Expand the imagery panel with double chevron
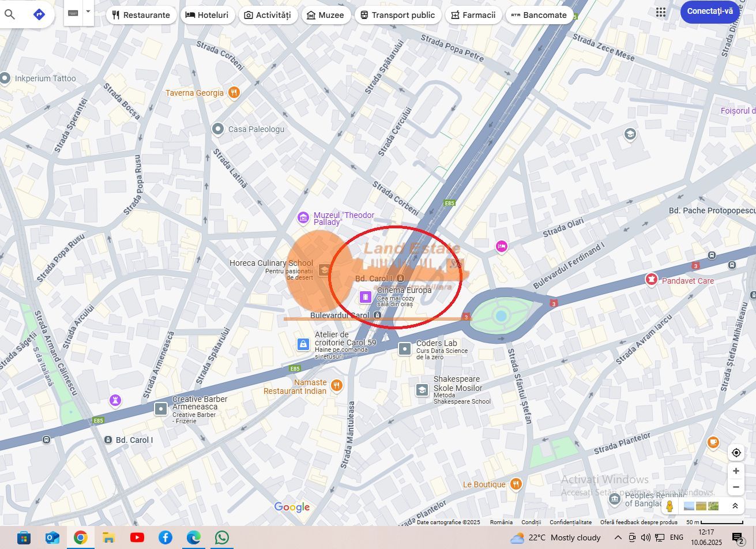 coord(735,506)
